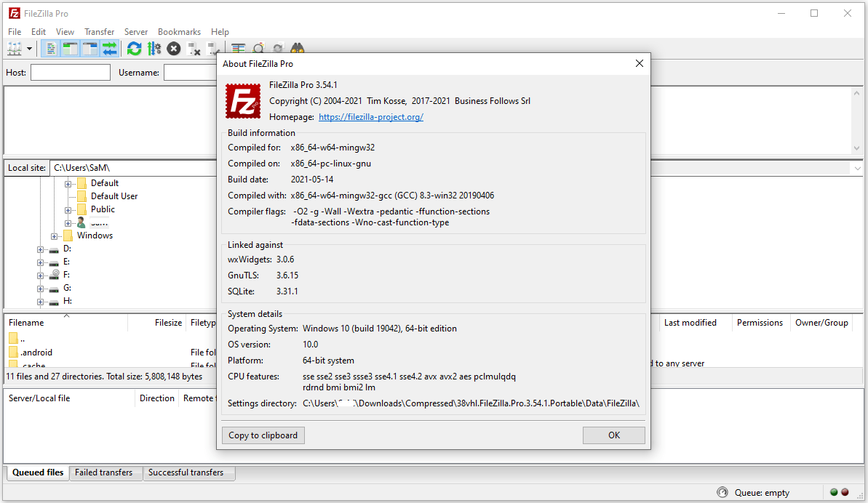Open the File menu
Image resolution: width=868 pixels, height=503 pixels.
coord(15,31)
